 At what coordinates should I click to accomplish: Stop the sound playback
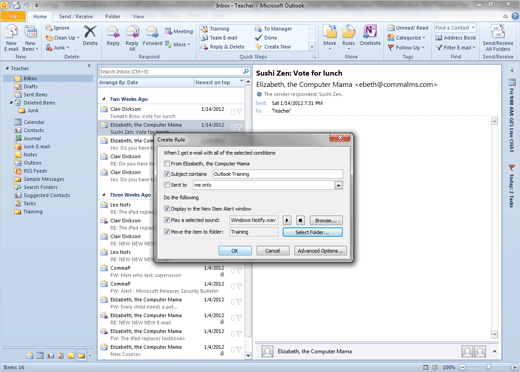(x=300, y=220)
